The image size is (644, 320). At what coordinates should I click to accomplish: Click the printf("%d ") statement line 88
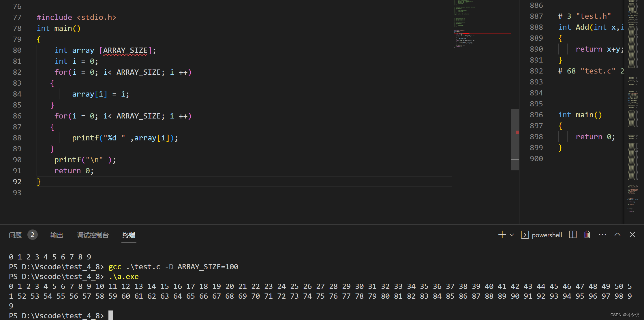point(125,138)
